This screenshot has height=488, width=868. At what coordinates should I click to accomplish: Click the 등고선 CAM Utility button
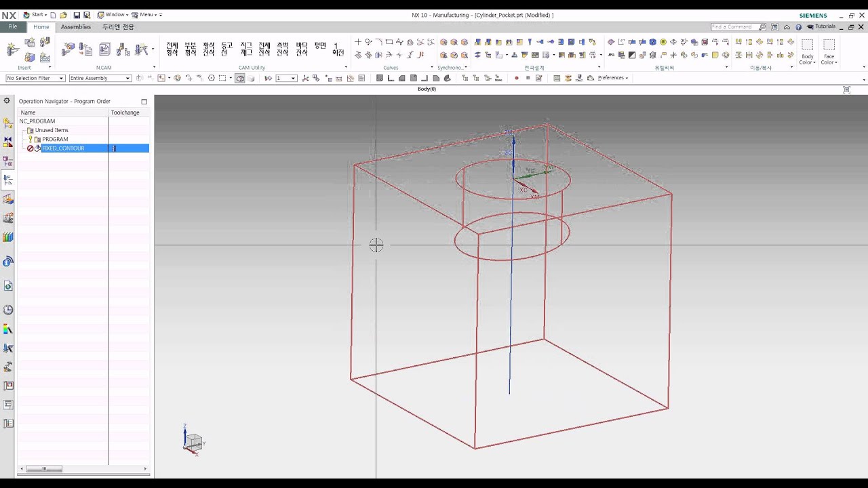coord(227,49)
